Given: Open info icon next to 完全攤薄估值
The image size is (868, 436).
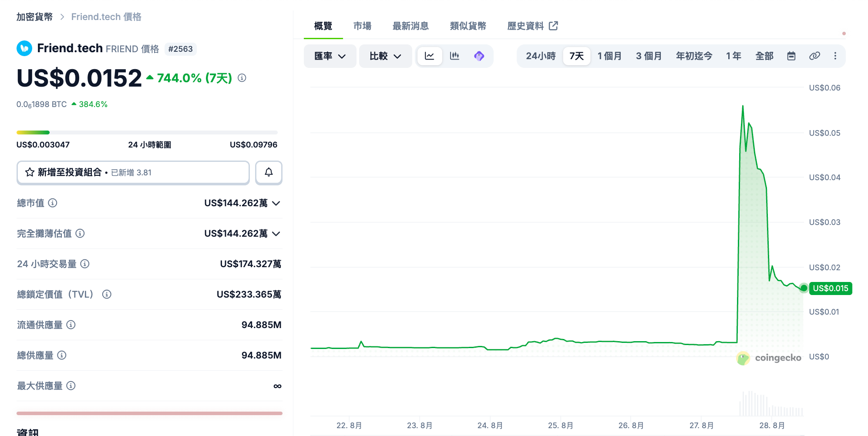Looking at the screenshot, I should (80, 233).
